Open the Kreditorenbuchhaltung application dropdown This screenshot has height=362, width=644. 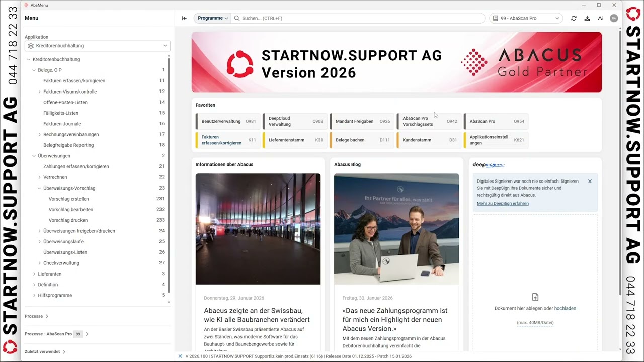click(98, 46)
